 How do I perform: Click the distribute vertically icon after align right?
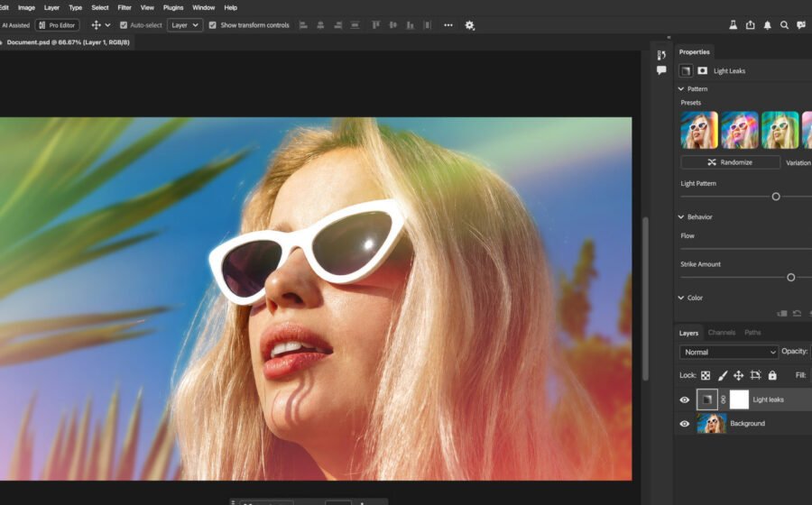(355, 25)
